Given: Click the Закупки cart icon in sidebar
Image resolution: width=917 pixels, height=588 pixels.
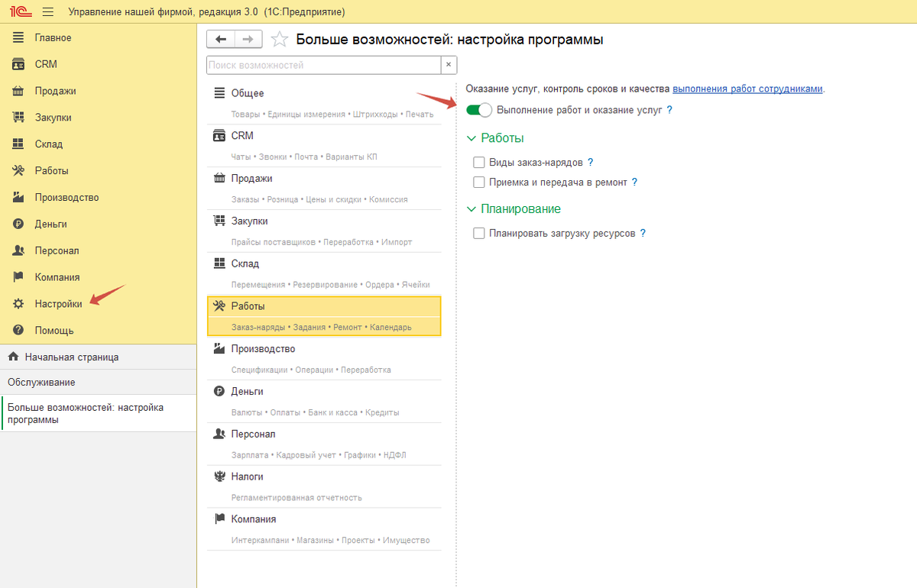Looking at the screenshot, I should click(18, 118).
